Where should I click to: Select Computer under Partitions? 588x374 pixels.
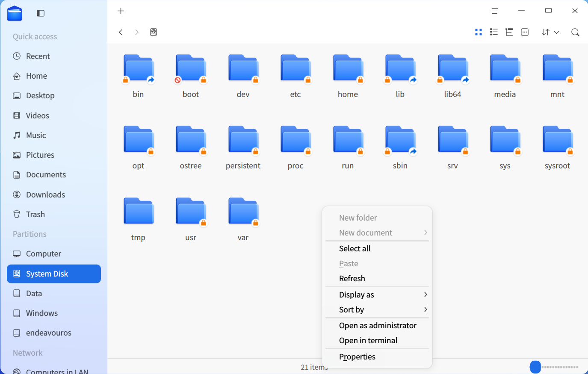pyautogui.click(x=54, y=254)
